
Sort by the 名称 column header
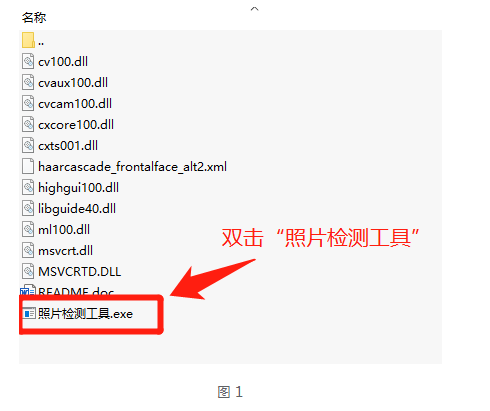click(x=34, y=17)
